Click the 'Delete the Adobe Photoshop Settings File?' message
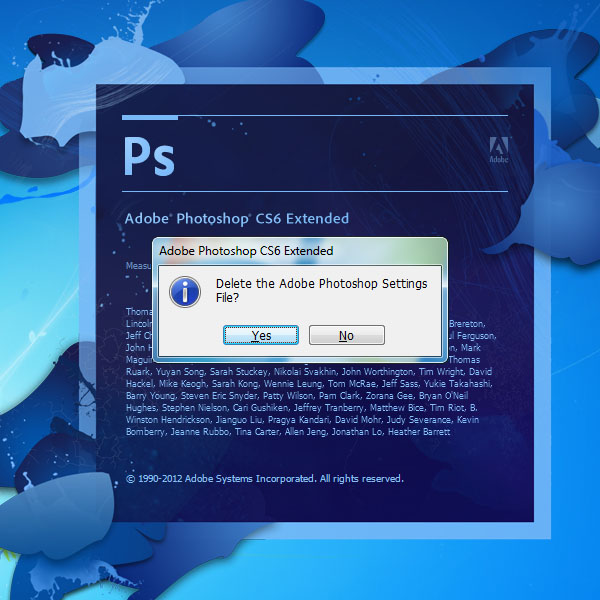 tap(321, 290)
